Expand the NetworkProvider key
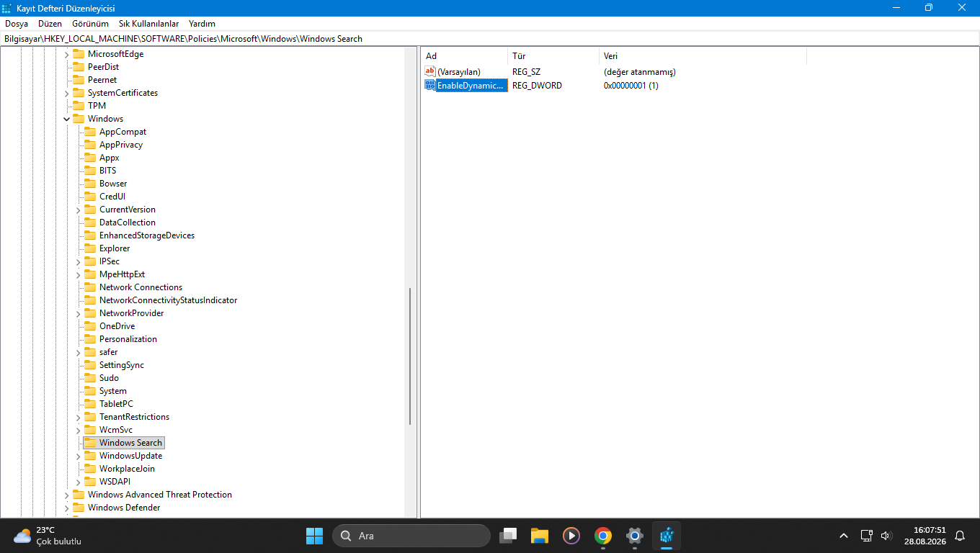 point(79,313)
